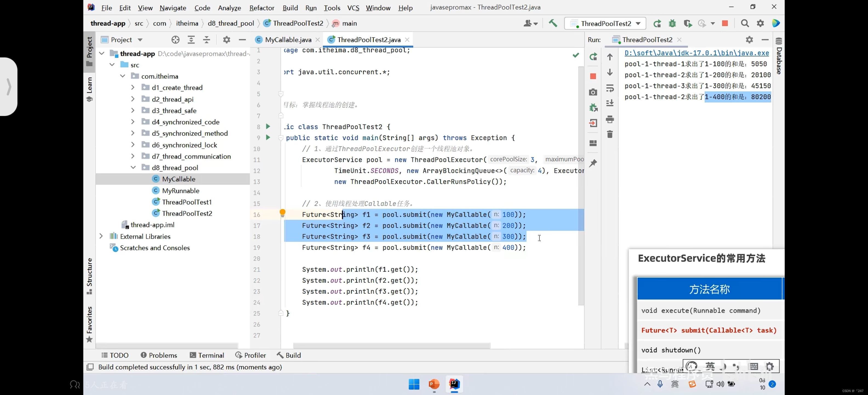The height and width of the screenshot is (395, 868).
Task: Click the intention lightbulb on line 16
Action: pyautogui.click(x=282, y=213)
